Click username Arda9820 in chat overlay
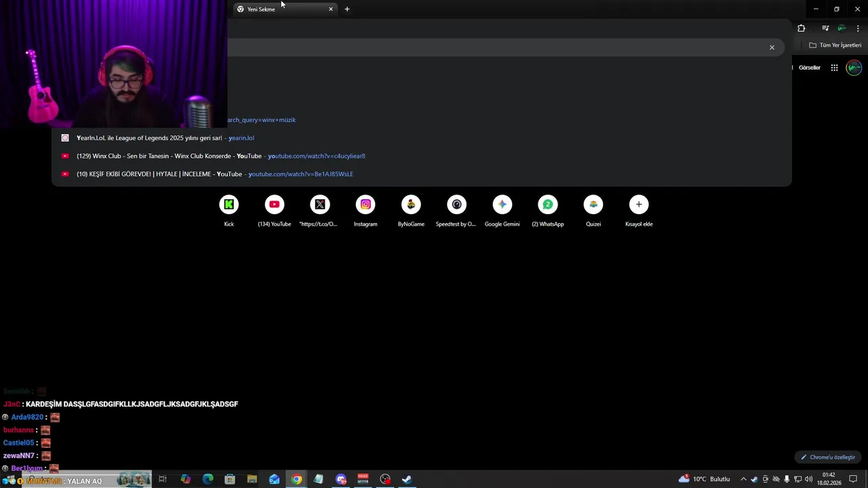The height and width of the screenshot is (488, 868). [27, 418]
